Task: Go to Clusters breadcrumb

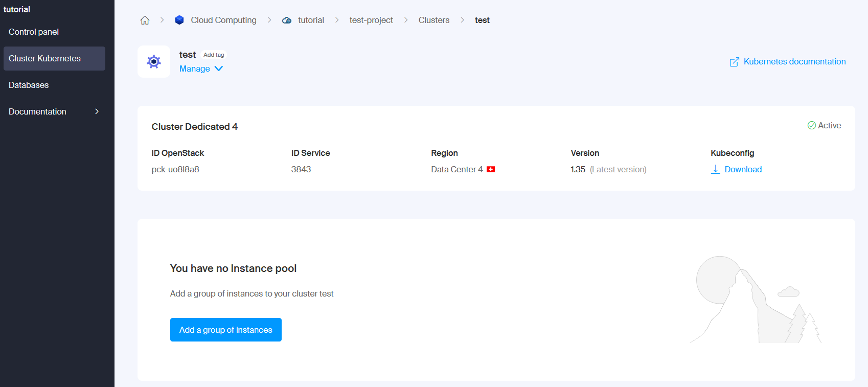Action: click(x=434, y=20)
